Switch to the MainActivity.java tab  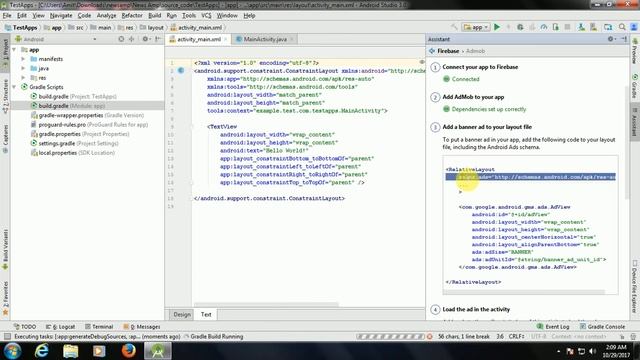point(265,39)
